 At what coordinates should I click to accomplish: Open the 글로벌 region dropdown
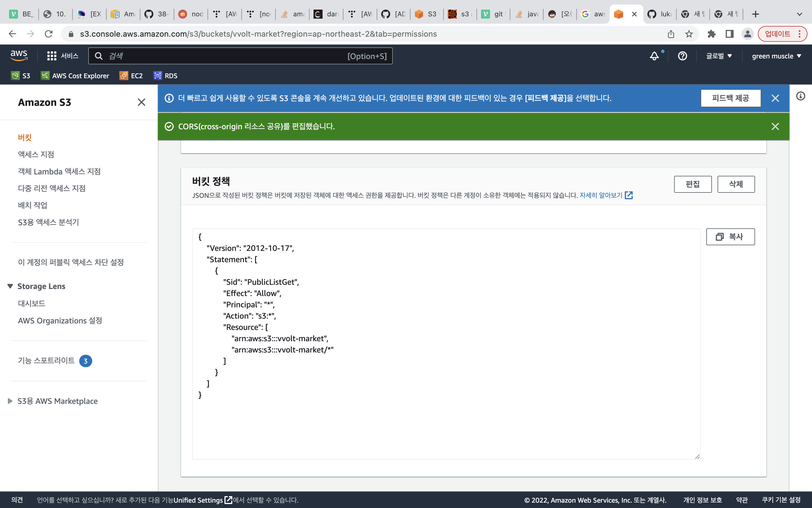click(x=719, y=56)
